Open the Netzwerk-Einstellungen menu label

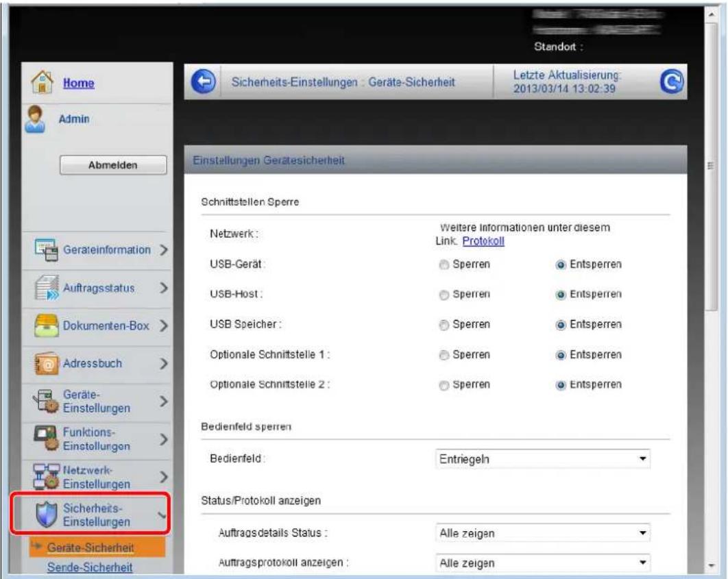pyautogui.click(x=97, y=477)
